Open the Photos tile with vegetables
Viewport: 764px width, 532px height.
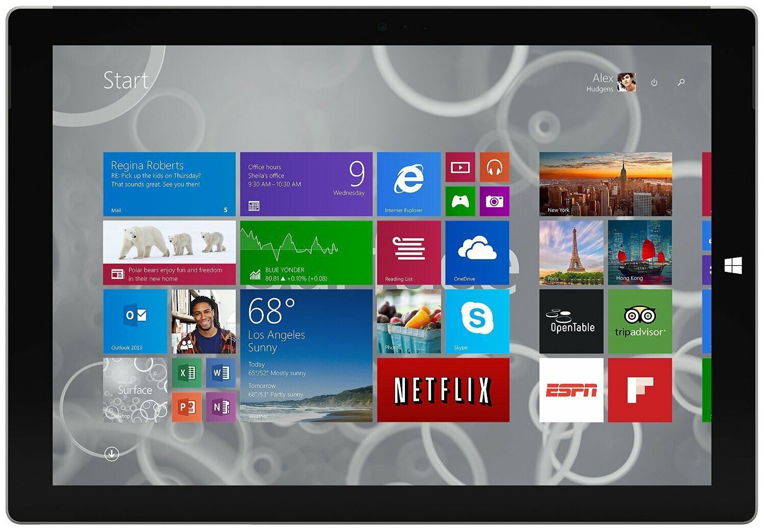(x=408, y=321)
